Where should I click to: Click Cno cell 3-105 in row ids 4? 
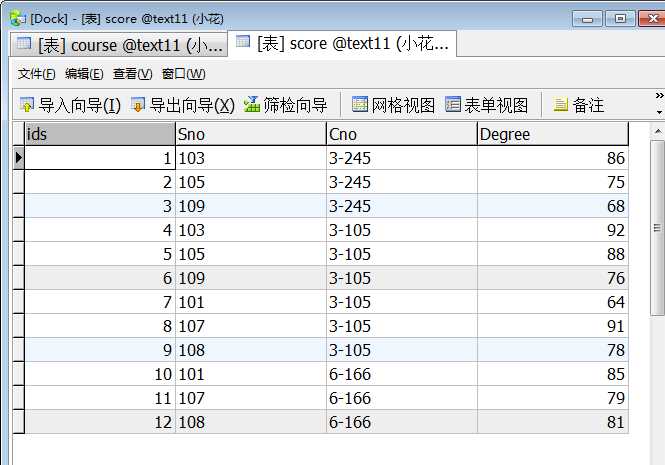402,230
